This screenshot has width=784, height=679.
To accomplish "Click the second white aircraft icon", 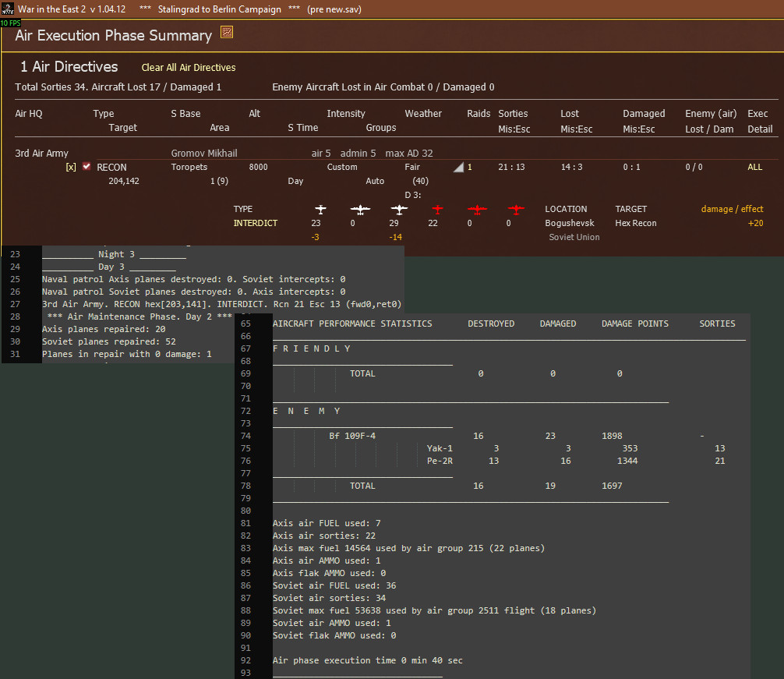I will [360, 209].
